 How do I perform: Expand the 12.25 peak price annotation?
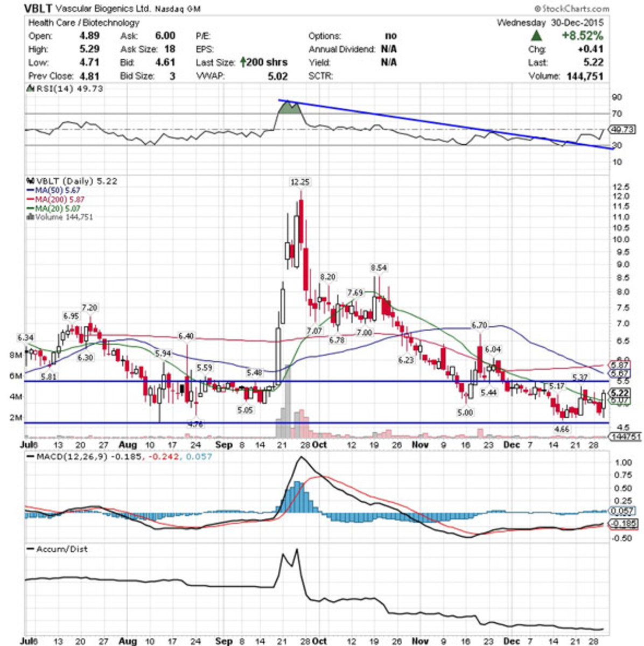300,182
